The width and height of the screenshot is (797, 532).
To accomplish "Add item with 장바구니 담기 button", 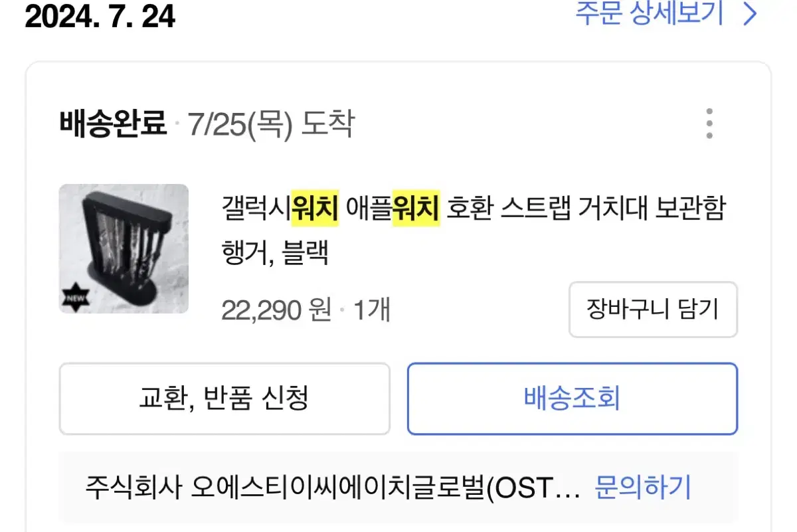I will (653, 310).
